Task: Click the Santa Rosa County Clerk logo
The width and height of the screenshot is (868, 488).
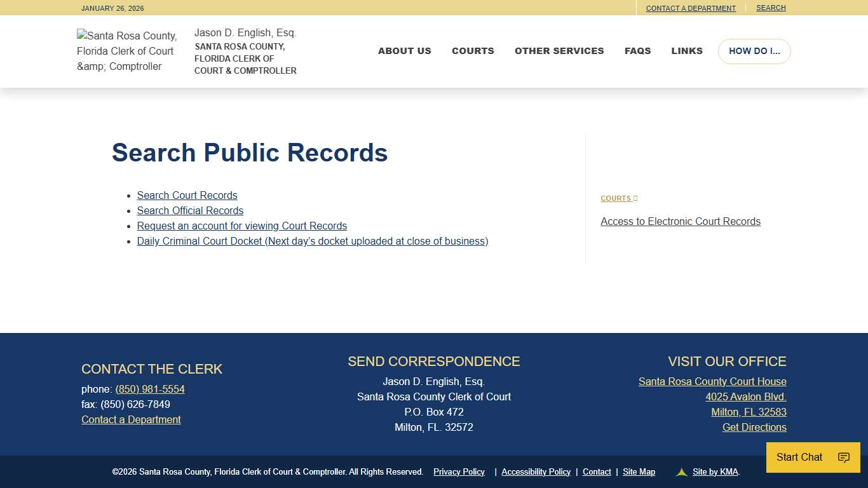Action: click(x=126, y=51)
